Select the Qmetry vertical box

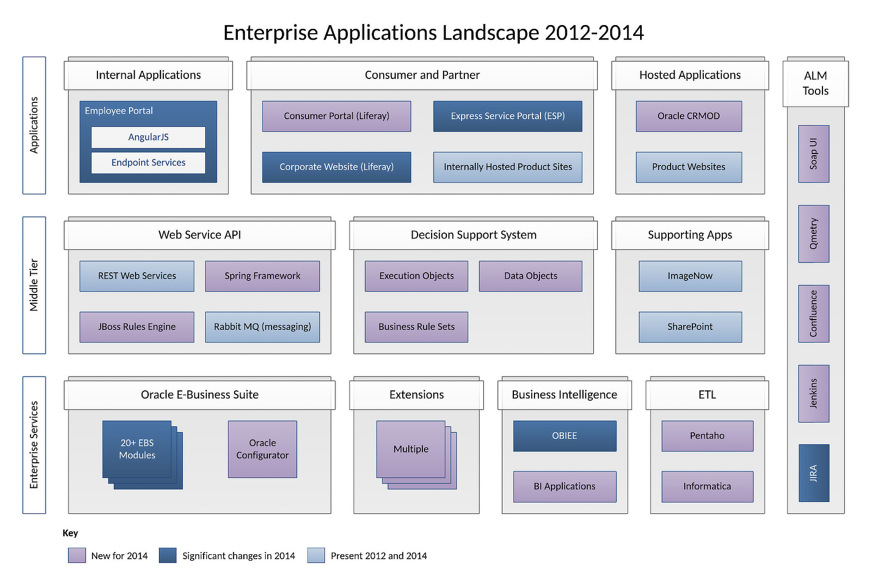pyautogui.click(x=814, y=234)
